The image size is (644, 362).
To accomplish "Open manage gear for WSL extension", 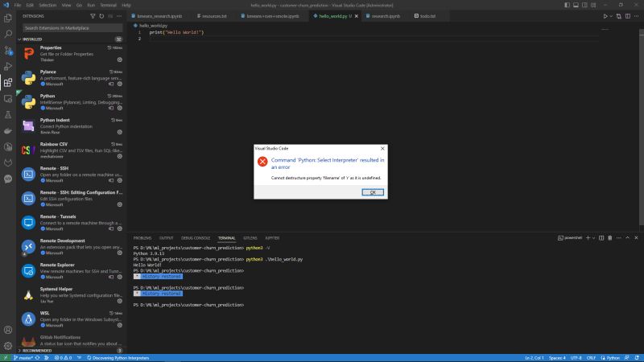I will [119, 325].
